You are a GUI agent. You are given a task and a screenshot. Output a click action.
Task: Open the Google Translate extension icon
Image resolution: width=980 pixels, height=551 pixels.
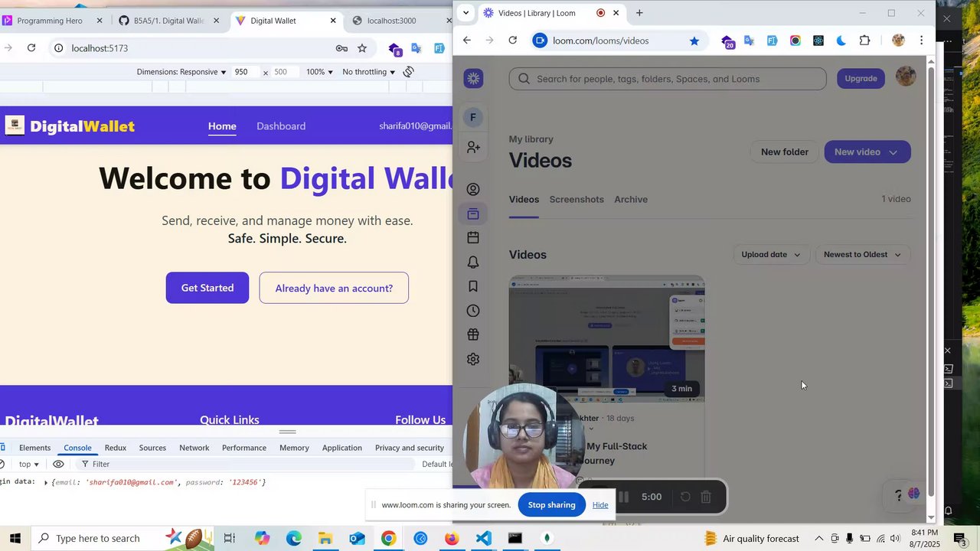tap(749, 41)
